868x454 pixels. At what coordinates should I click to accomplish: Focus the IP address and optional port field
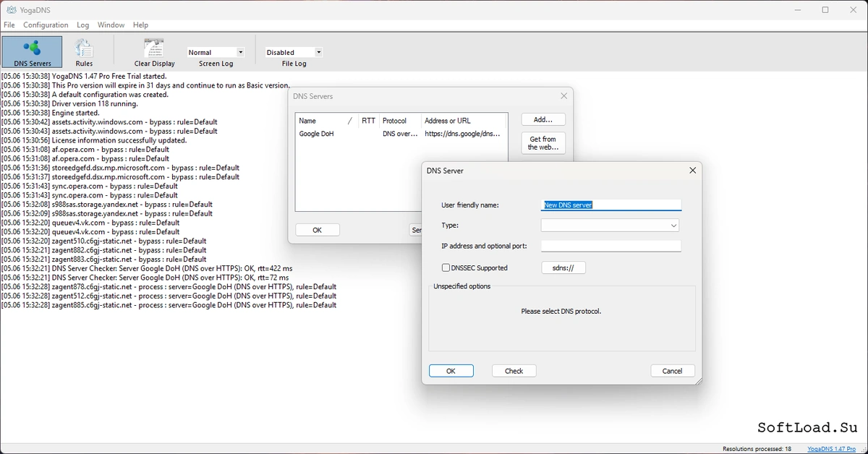(x=611, y=246)
